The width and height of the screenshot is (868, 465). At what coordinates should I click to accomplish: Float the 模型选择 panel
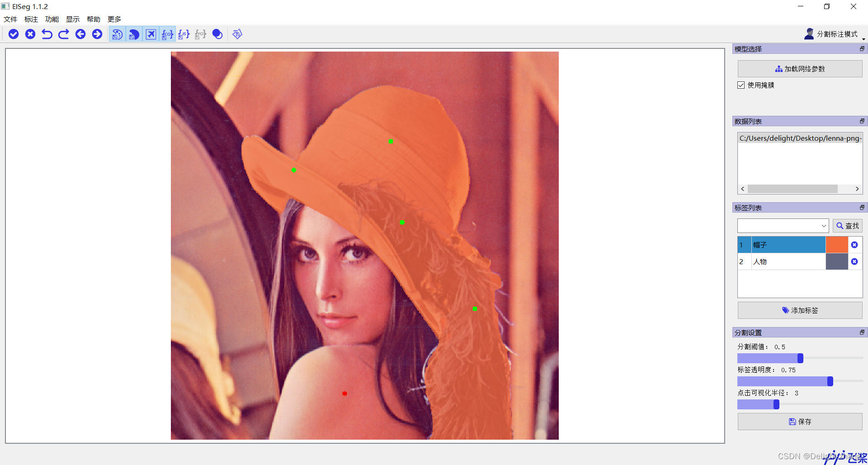pos(862,49)
